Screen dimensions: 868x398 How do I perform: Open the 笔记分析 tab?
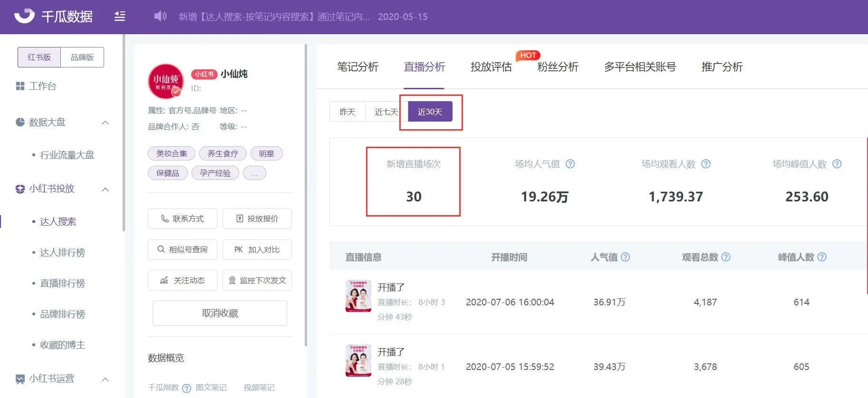[x=357, y=67]
